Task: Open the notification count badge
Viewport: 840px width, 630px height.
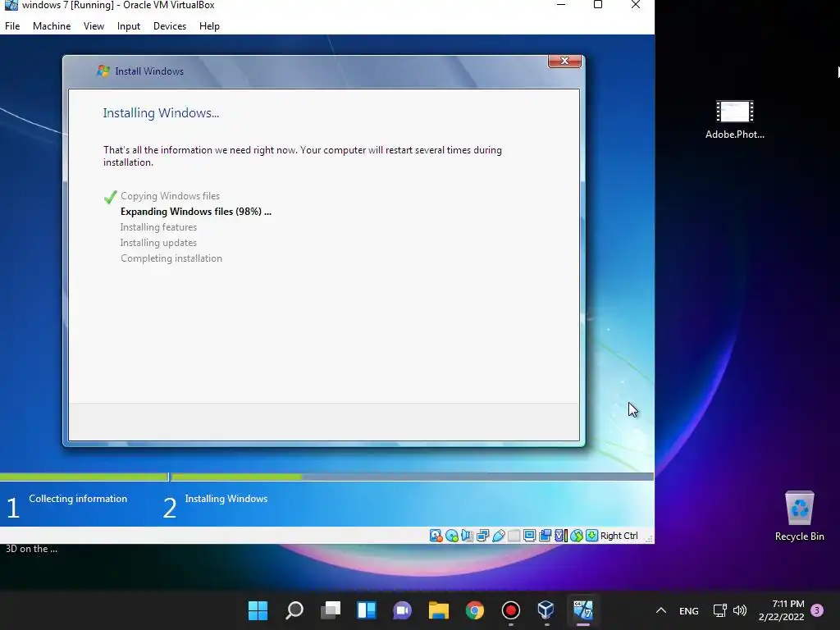Action: (817, 610)
